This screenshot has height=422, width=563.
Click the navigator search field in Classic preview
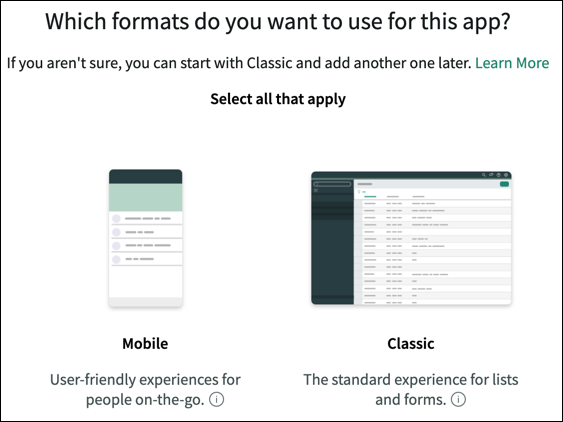[x=332, y=184]
